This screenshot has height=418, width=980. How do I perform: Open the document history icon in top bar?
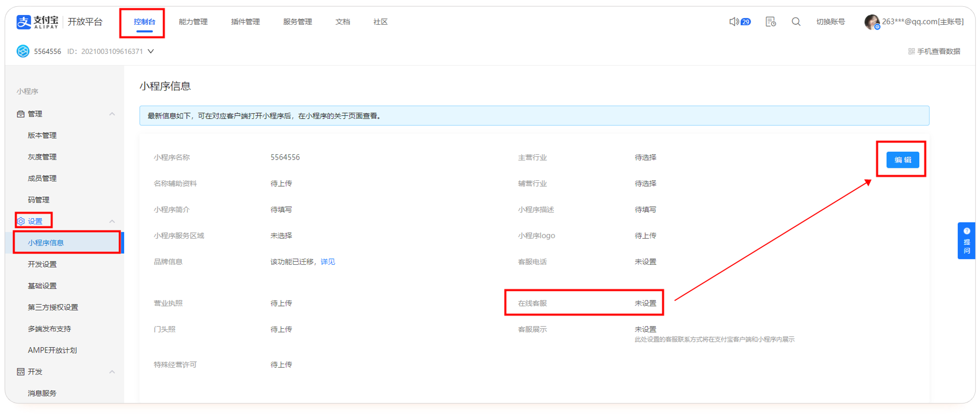[770, 22]
